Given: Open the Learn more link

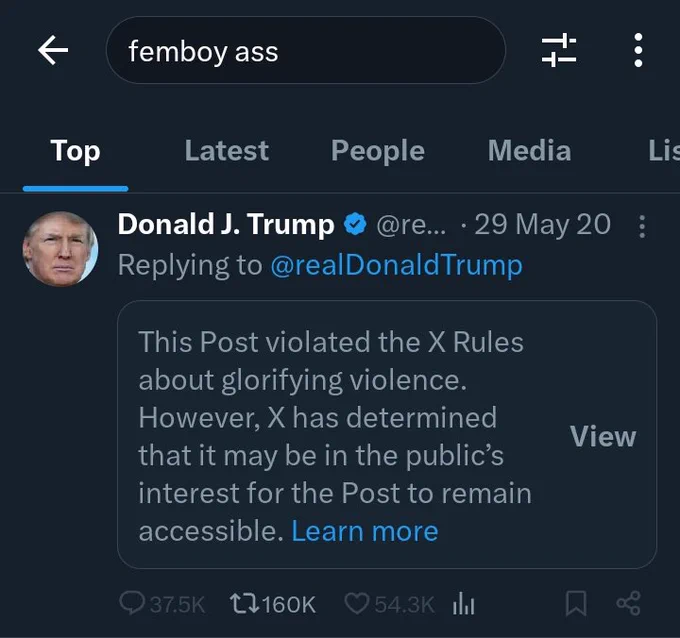Looking at the screenshot, I should click(x=365, y=531).
